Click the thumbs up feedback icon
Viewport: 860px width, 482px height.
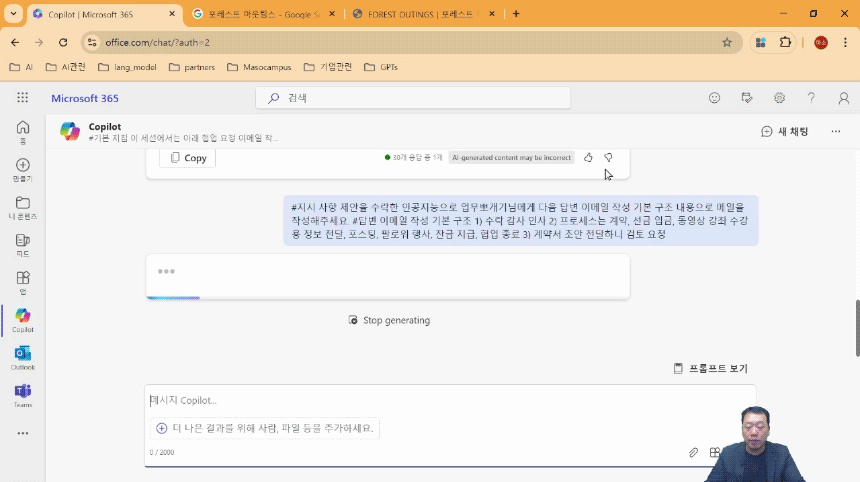tap(588, 158)
